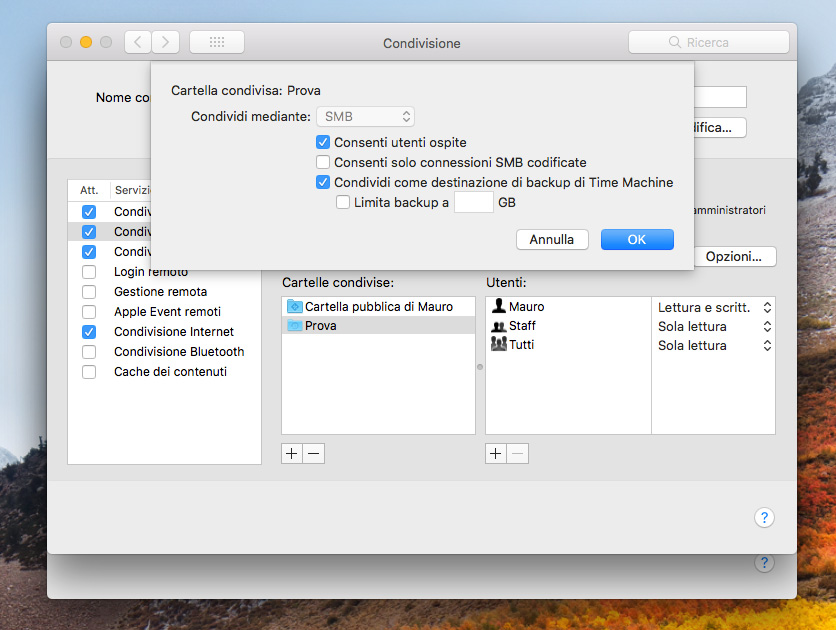Image resolution: width=836 pixels, height=630 pixels.
Task: Add a shared folder with plus button
Action: [292, 453]
